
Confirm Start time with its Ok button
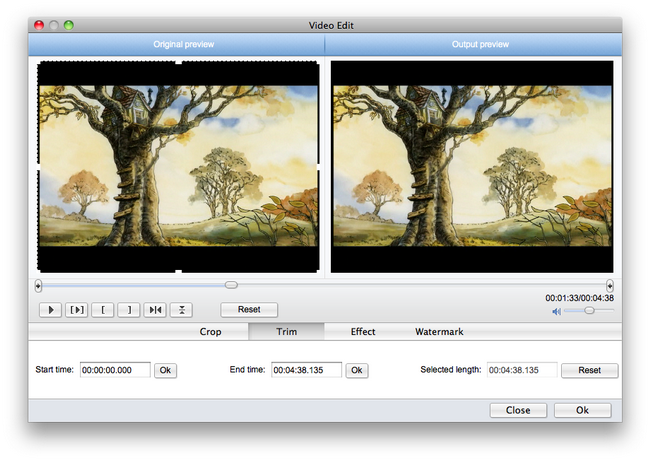click(x=165, y=370)
